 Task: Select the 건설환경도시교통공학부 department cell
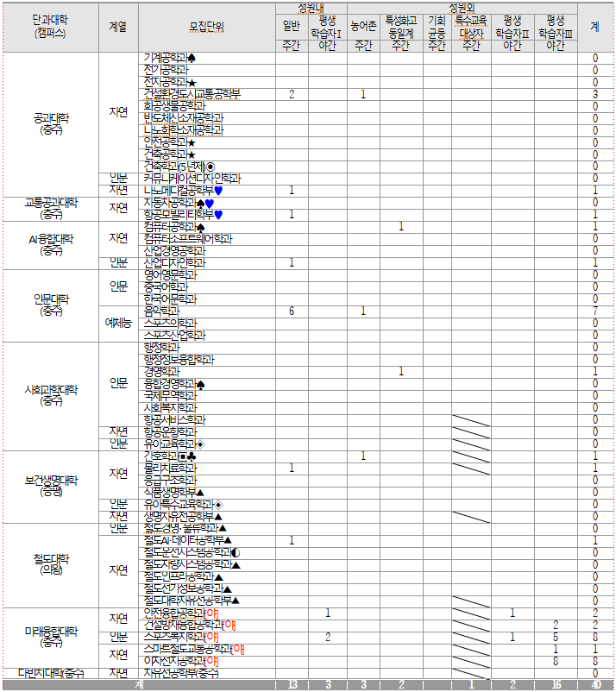coord(192,94)
